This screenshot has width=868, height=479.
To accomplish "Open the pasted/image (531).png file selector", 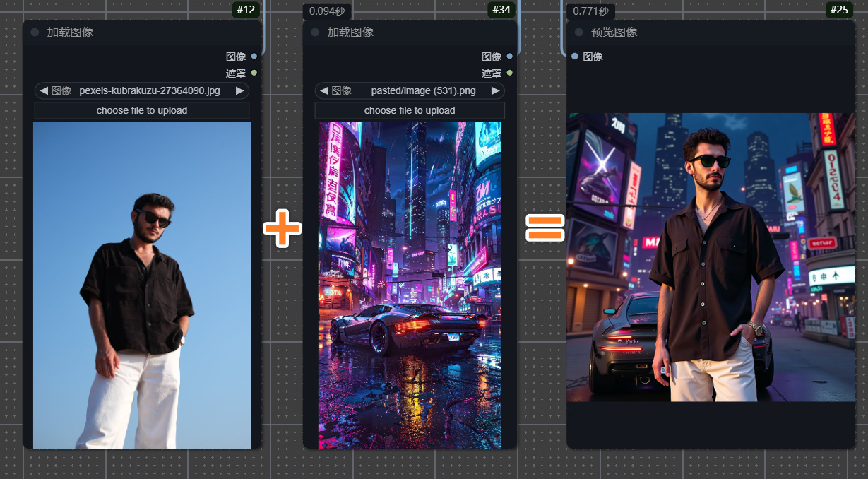I will [410, 90].
